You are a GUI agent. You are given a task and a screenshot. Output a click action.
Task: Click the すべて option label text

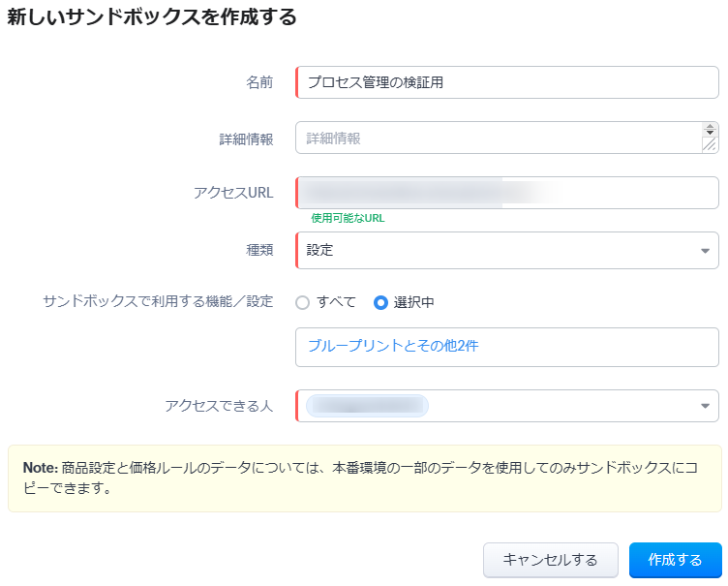336,302
